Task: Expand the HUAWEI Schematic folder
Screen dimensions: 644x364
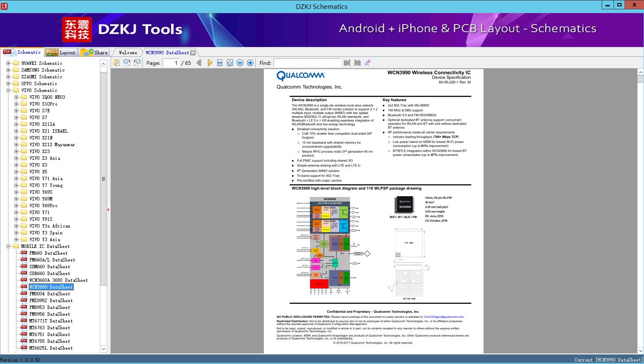Action: click(8, 63)
